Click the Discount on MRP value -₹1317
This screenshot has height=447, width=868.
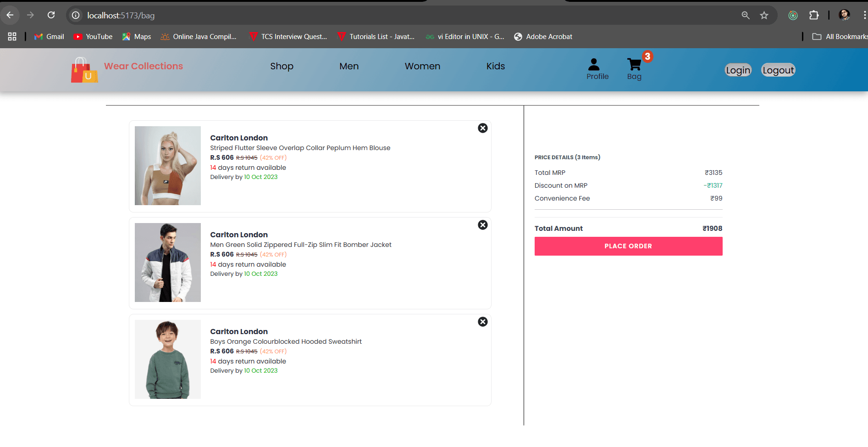[x=713, y=185]
